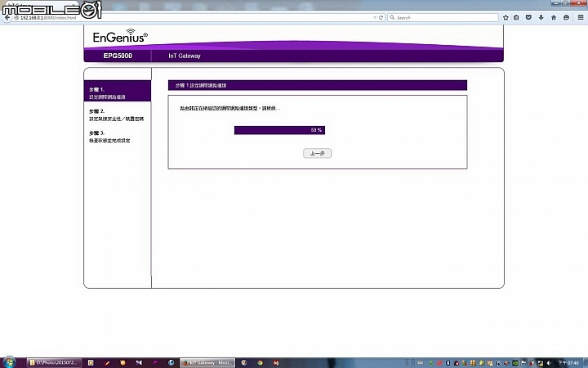Open the Downloads arrow icon

coord(541,18)
